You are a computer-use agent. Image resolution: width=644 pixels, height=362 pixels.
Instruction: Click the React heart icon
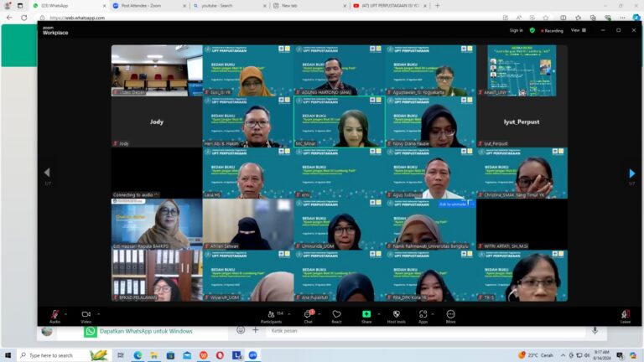point(336,314)
